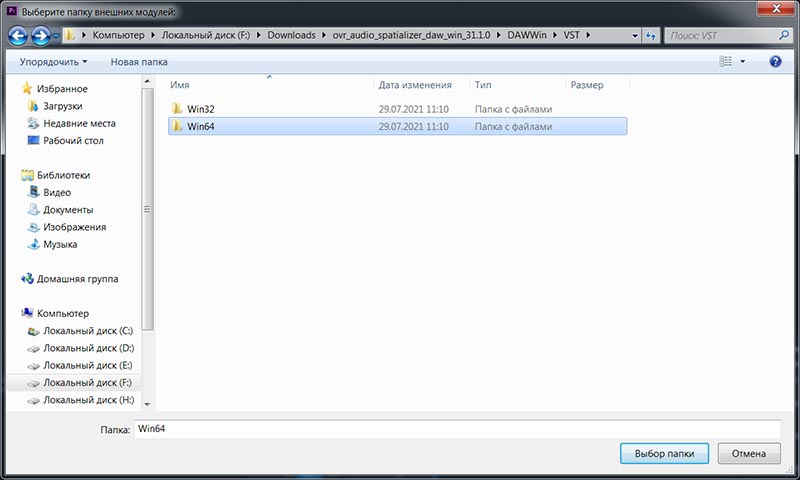Go back with the blue Back arrow
The width and height of the screenshot is (800, 480).
(x=18, y=36)
